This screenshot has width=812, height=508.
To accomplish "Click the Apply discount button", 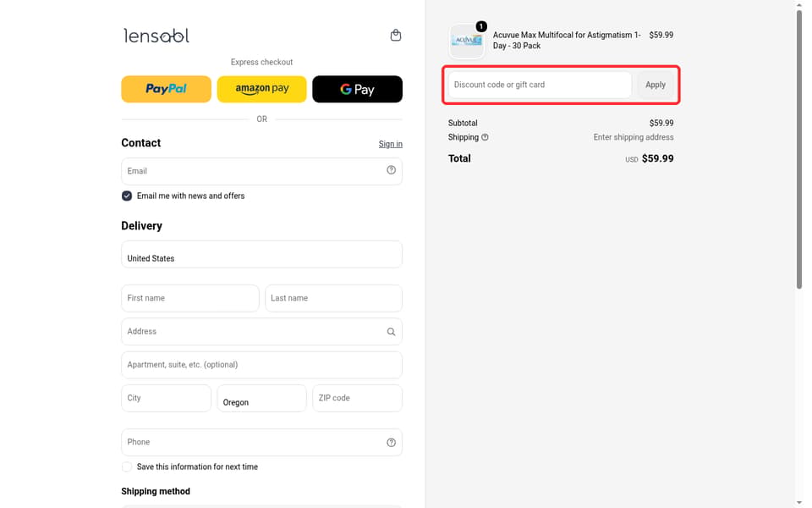I will [655, 85].
